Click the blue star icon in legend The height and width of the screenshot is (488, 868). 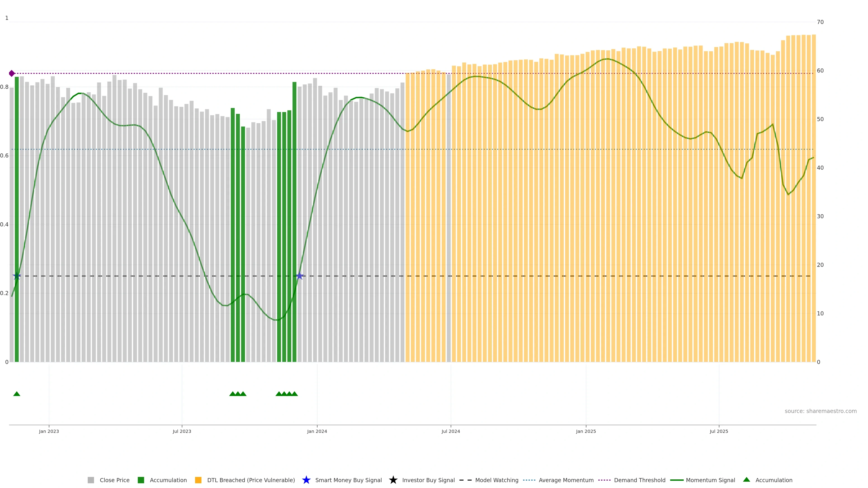(x=306, y=480)
